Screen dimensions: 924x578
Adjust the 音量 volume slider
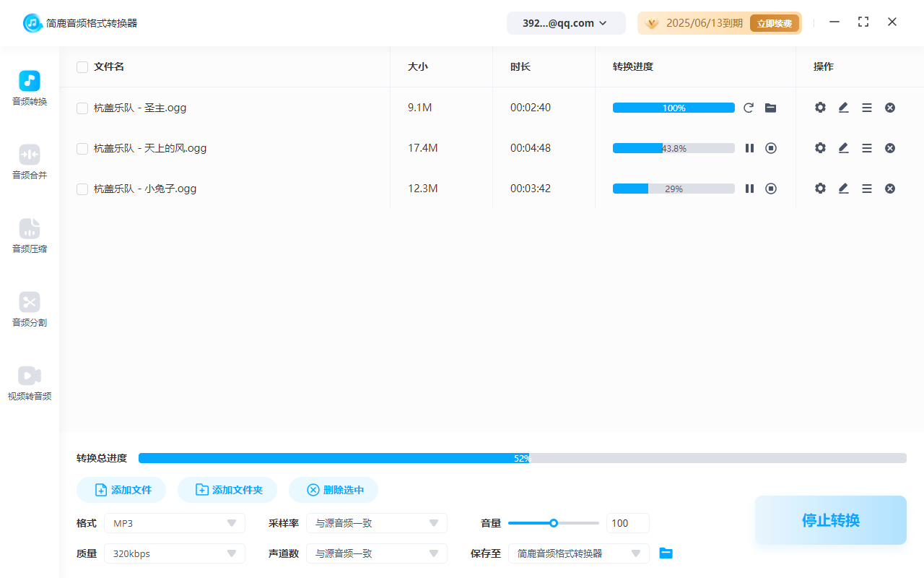554,522
